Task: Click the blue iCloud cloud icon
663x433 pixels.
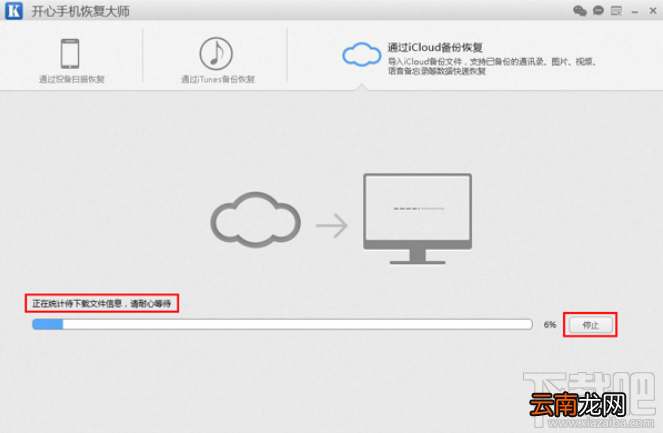Action: click(x=362, y=55)
